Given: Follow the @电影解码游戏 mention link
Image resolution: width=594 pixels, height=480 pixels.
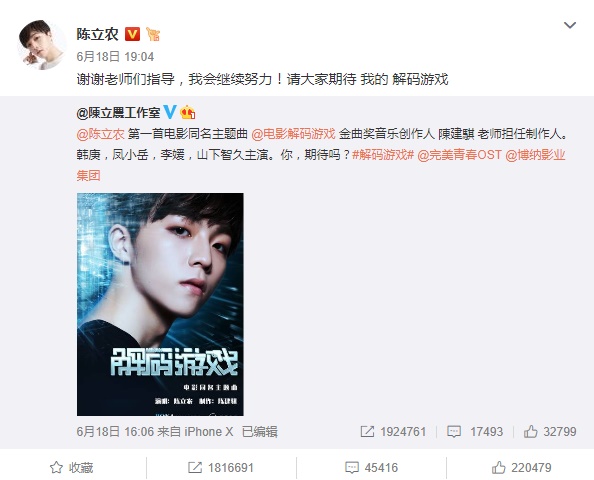Looking at the screenshot, I should (x=293, y=134).
